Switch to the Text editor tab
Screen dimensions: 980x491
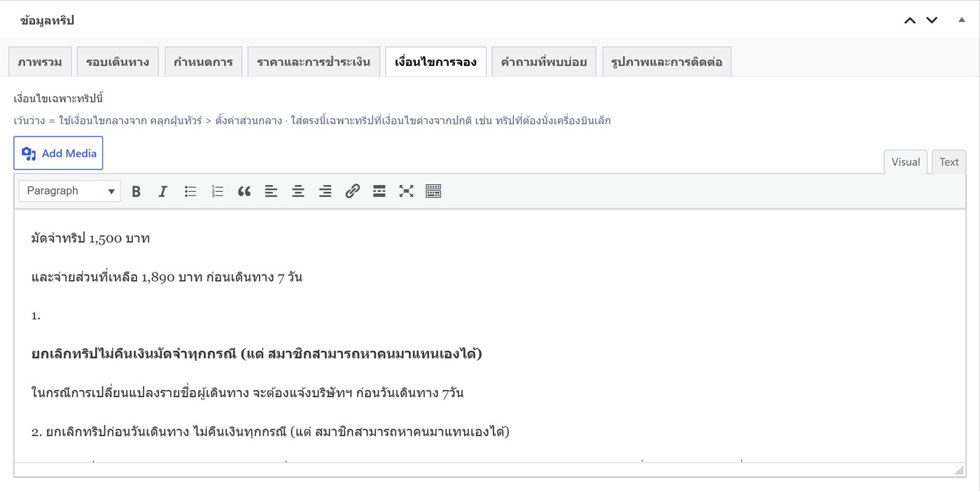(x=949, y=162)
